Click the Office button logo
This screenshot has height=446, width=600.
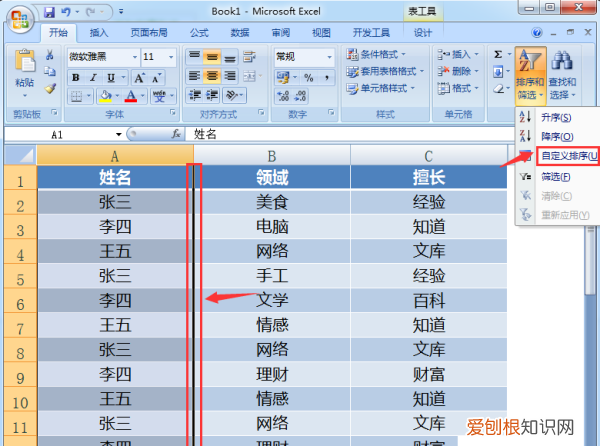(20, 19)
